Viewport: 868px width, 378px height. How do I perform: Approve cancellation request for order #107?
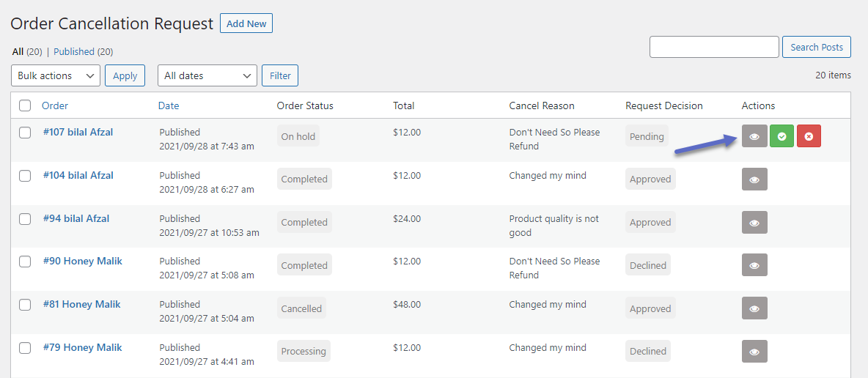pyautogui.click(x=781, y=136)
